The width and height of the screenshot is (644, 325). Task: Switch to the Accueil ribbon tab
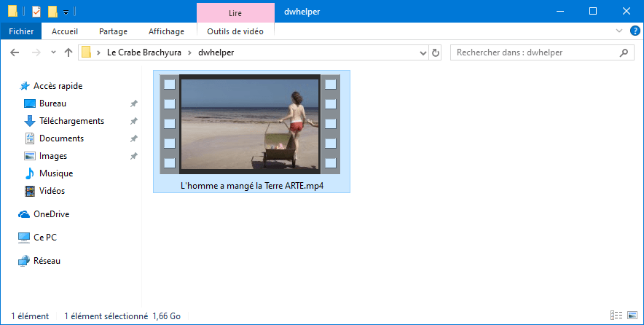coord(65,31)
